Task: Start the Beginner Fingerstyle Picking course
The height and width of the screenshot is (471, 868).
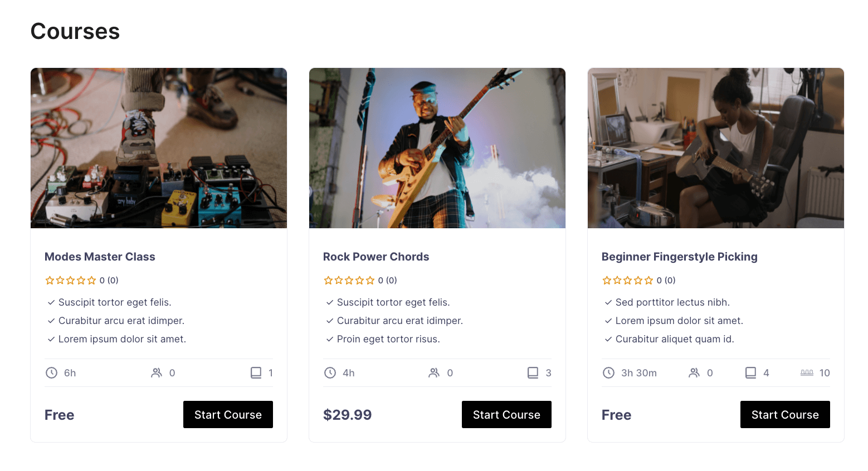Action: pyautogui.click(x=784, y=414)
